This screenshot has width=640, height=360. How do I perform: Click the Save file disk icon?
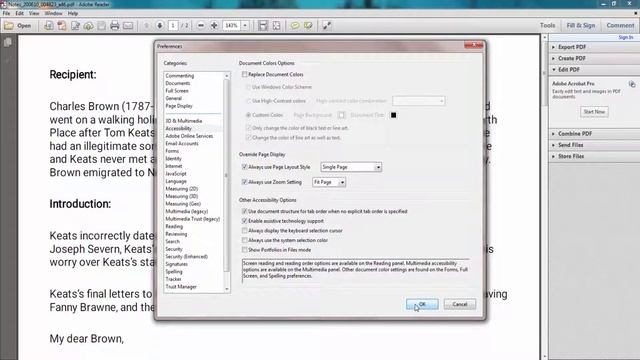102,26
